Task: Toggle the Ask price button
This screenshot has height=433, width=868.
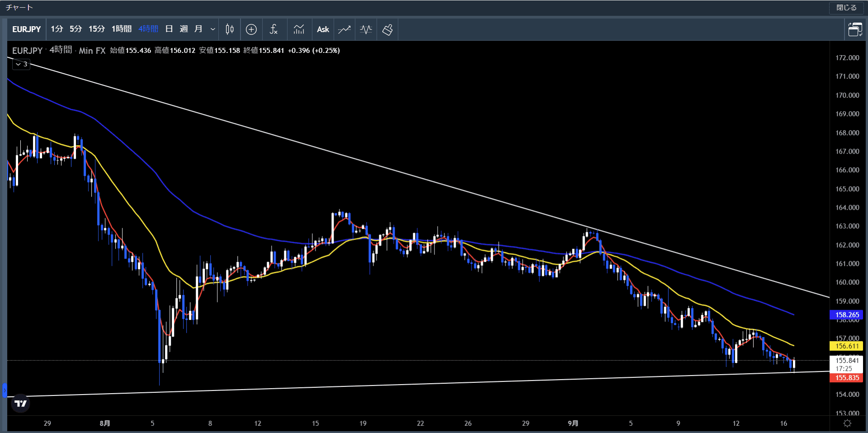Action: [323, 29]
